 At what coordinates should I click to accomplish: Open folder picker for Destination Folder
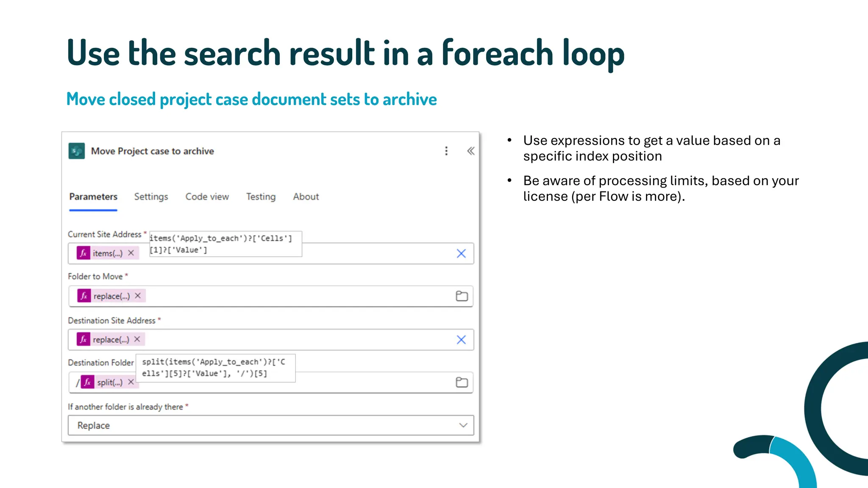pyautogui.click(x=462, y=383)
